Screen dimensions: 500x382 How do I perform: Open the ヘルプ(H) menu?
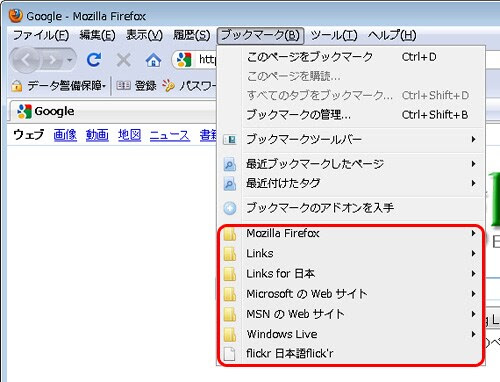coord(392,35)
